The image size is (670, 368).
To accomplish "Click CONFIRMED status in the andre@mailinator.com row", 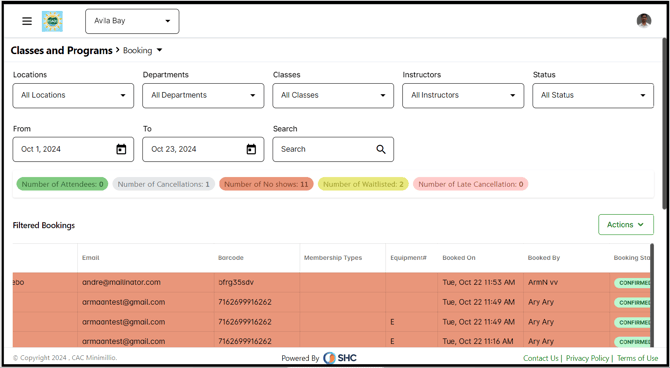I will 632,283.
